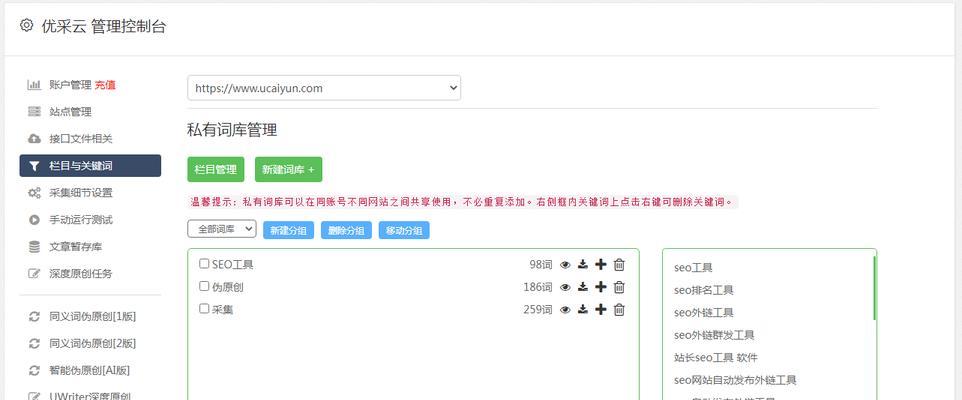Screen dimensions: 962x400
Task: Open the 全部词库 group dropdown
Action: [x=221, y=229]
